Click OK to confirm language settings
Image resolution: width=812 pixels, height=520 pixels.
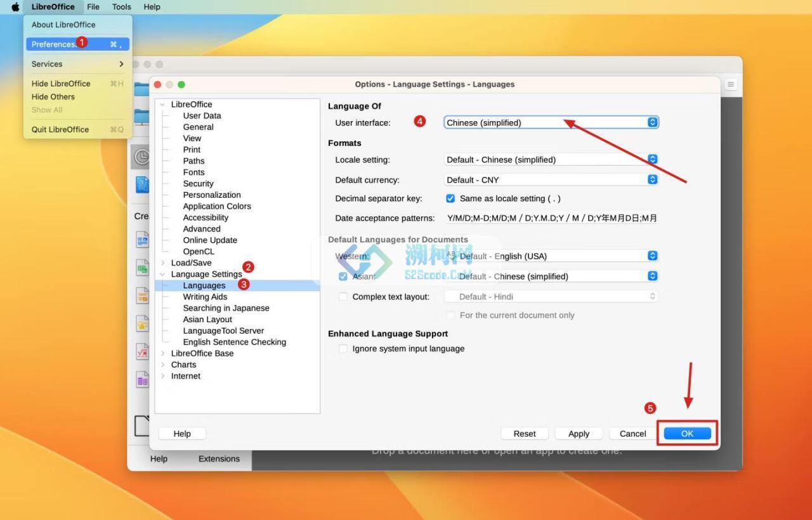pyautogui.click(x=687, y=434)
